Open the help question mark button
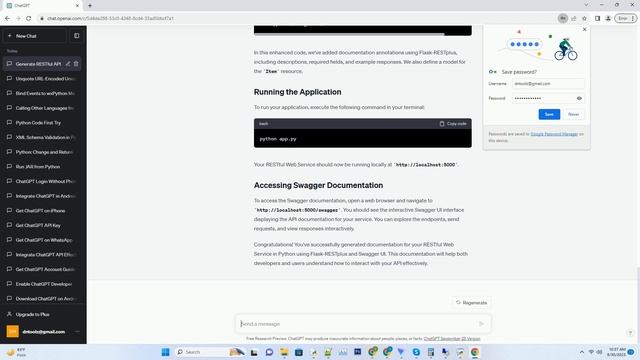 coord(630,333)
